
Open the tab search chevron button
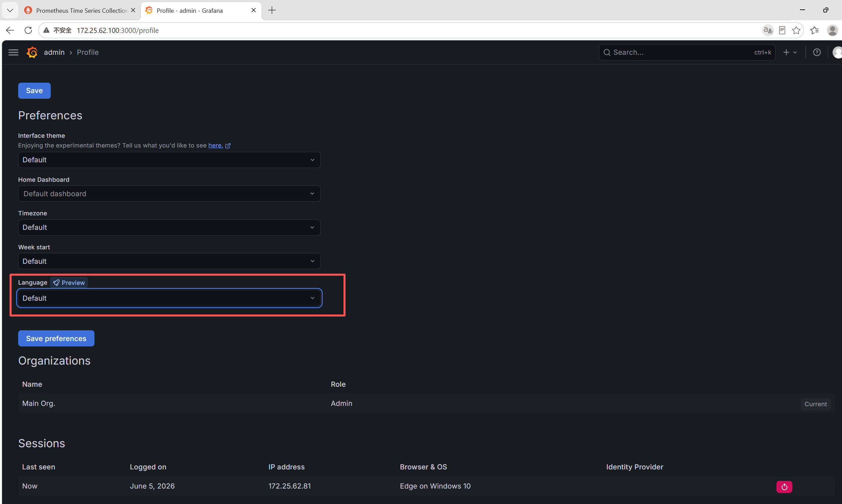tap(10, 10)
